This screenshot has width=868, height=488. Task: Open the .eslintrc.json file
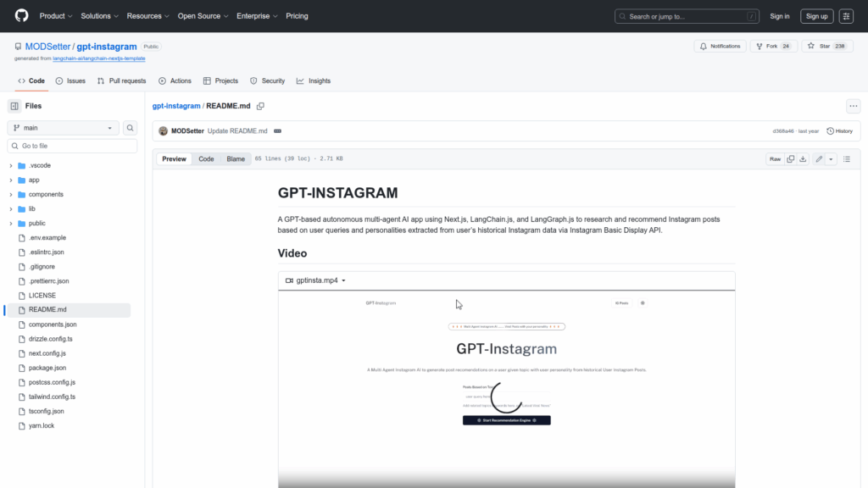46,252
